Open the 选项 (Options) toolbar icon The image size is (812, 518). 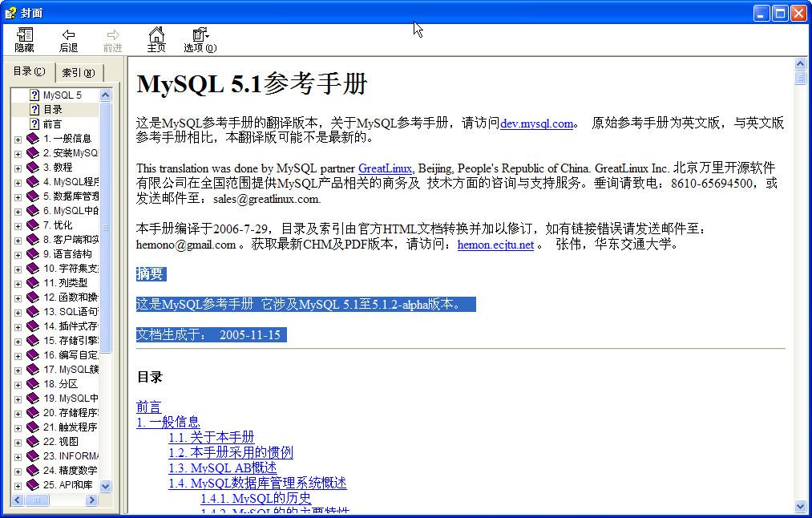198,38
